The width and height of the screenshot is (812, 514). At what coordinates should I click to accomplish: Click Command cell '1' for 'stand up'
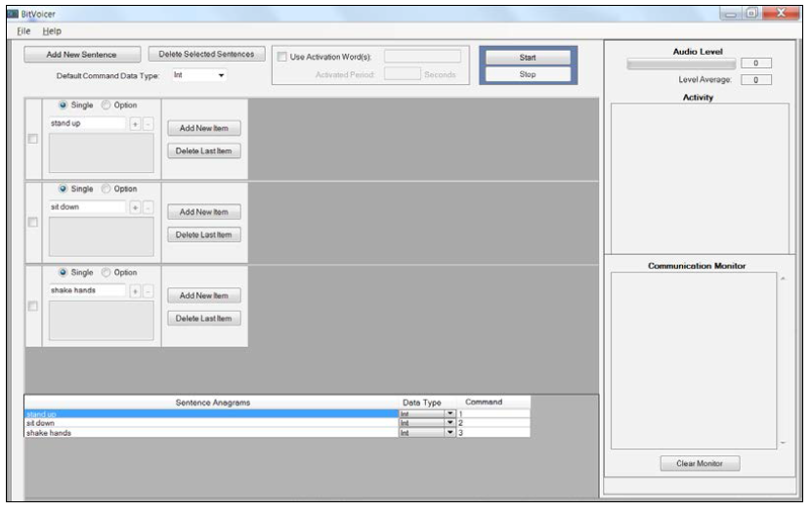(493, 413)
